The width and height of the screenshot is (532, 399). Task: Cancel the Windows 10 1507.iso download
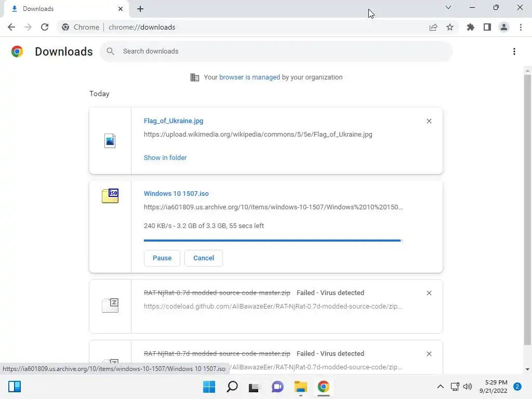tap(204, 258)
